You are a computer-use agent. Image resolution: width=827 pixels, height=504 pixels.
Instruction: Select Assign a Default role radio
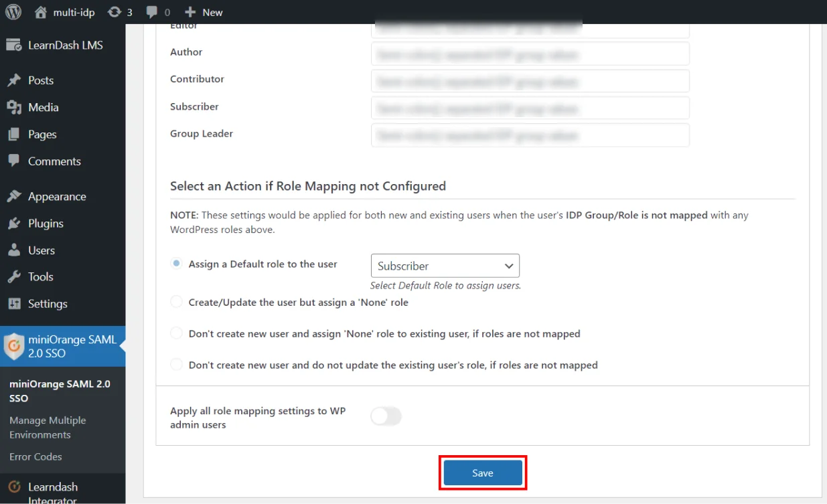click(x=176, y=264)
